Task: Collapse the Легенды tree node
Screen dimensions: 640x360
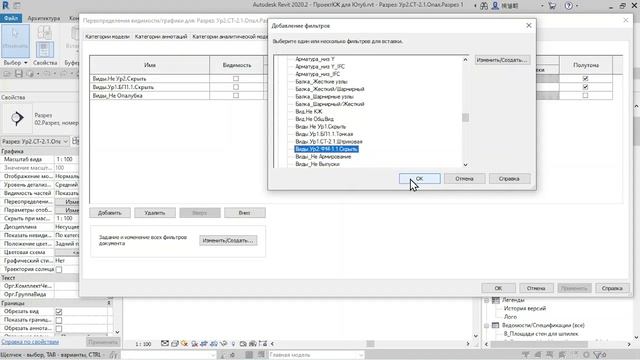Action: pyautogui.click(x=487, y=300)
